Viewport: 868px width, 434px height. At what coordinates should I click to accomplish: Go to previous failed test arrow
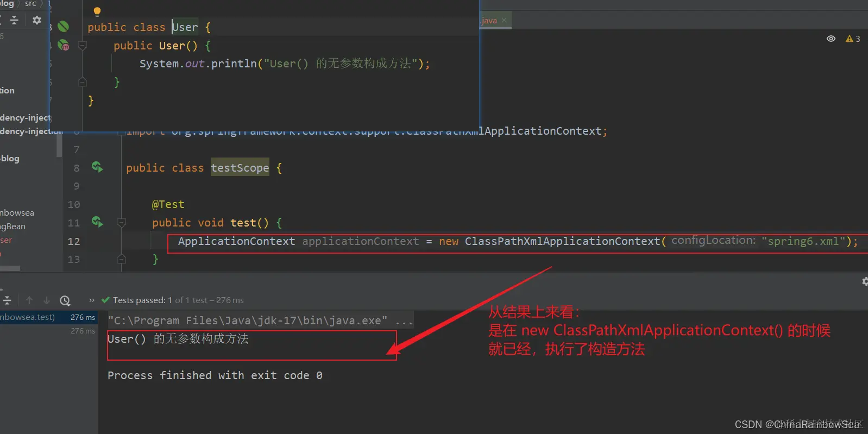click(x=29, y=300)
